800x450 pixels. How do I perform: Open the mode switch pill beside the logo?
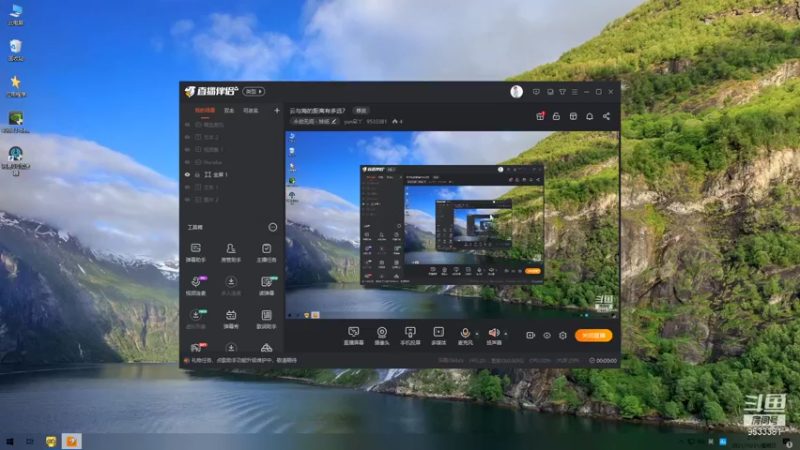(254, 91)
